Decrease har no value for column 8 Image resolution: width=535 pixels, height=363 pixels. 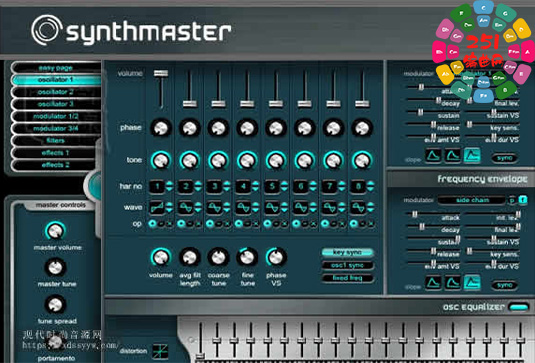371,189
